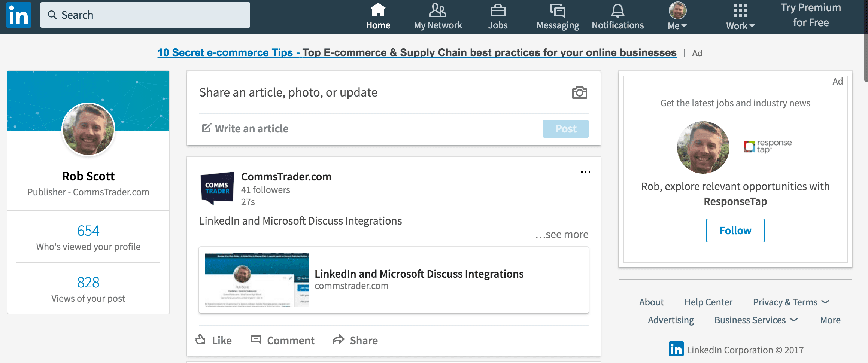This screenshot has width=868, height=363.
Task: Share the CommsTrader.com post
Action: (355, 340)
